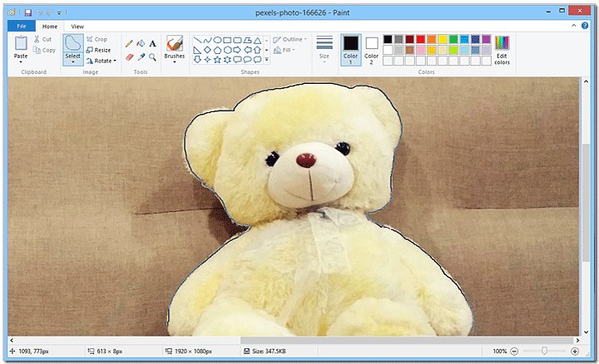Open the Size line thickness dropdown
This screenshot has height=364, width=599.
pyautogui.click(x=324, y=49)
